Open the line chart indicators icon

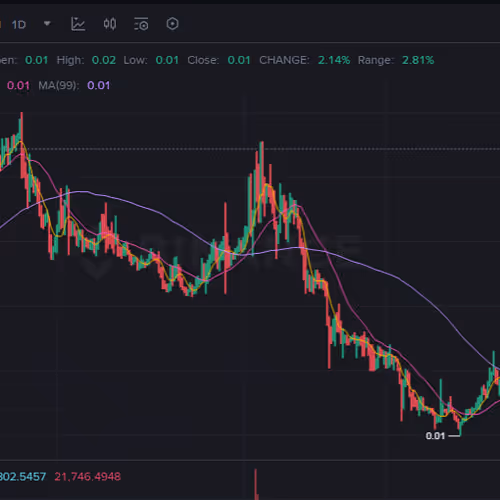click(78, 24)
